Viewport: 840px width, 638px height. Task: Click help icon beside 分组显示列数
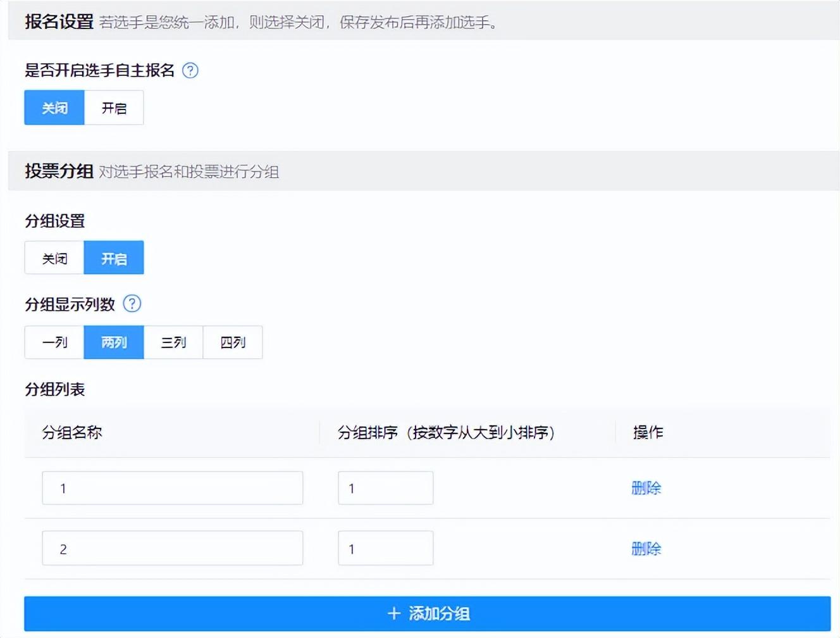click(x=132, y=304)
